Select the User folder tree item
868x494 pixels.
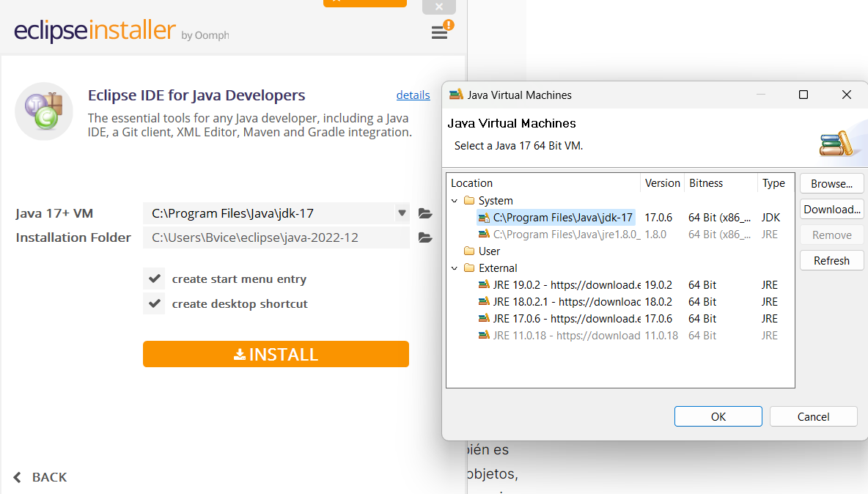click(489, 251)
